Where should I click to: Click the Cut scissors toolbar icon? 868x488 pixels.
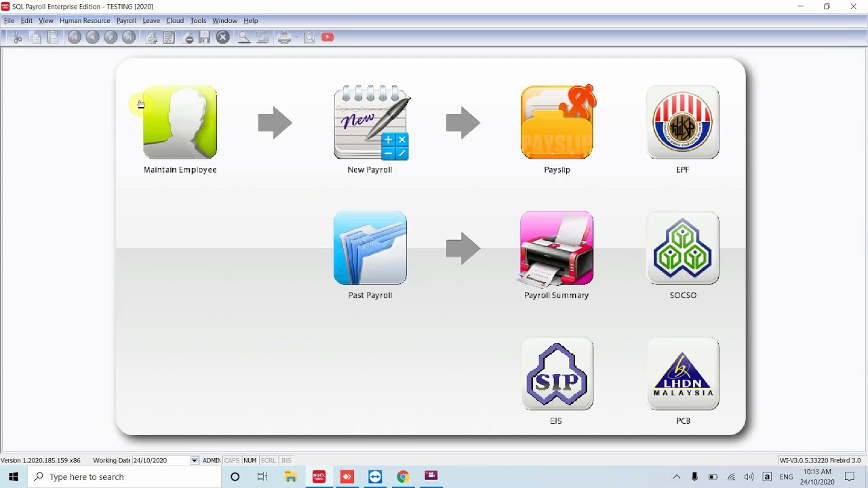pos(17,38)
